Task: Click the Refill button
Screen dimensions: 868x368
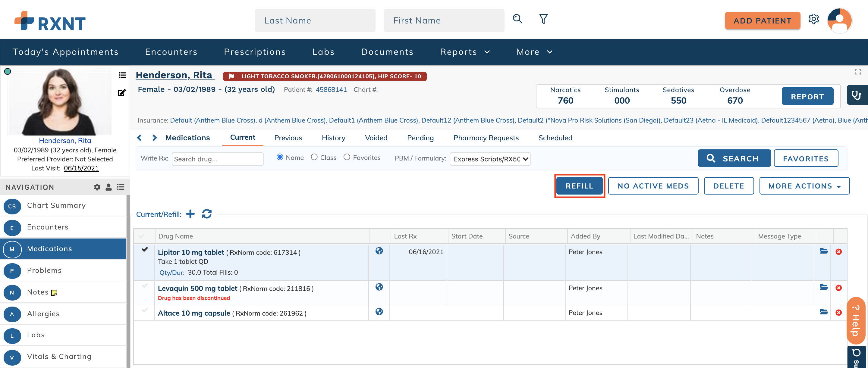Action: pyautogui.click(x=579, y=186)
